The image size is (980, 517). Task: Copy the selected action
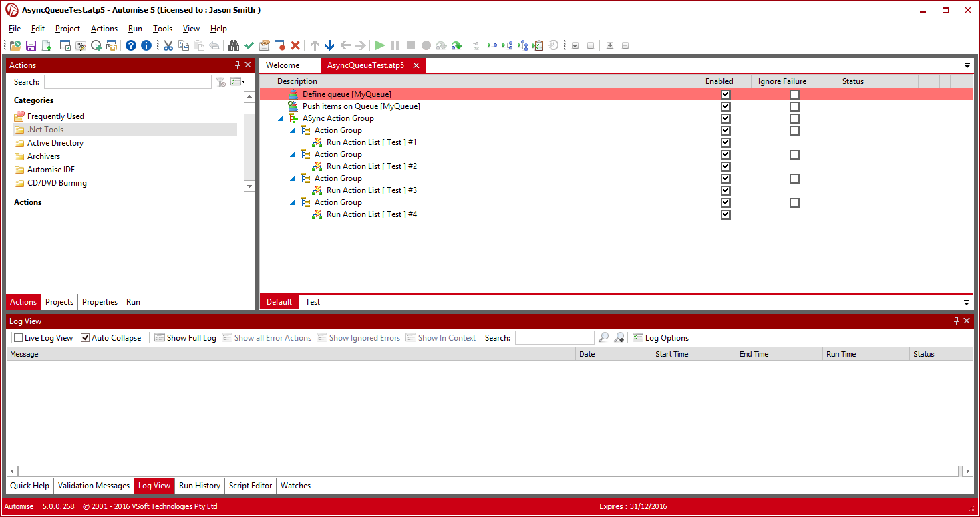tap(184, 45)
